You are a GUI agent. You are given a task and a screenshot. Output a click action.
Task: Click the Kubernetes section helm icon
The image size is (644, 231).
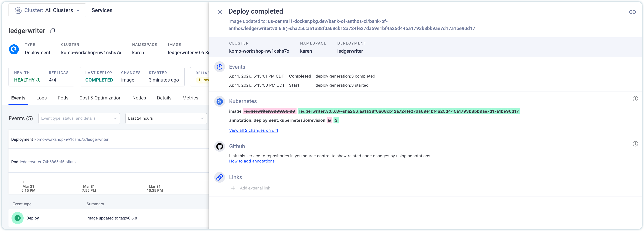pos(220,101)
